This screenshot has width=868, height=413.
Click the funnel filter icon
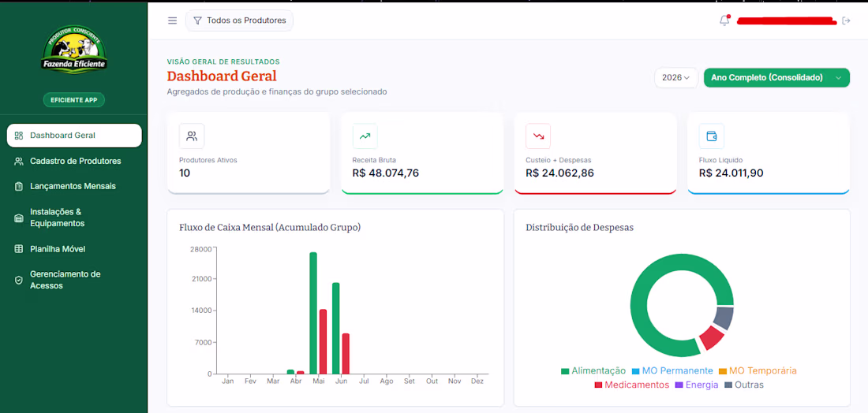197,20
